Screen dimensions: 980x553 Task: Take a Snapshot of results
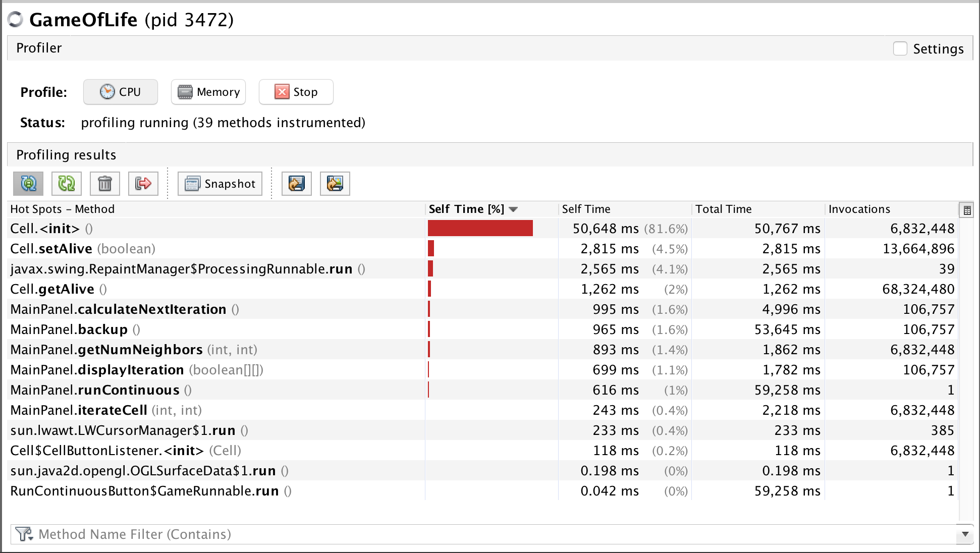220,184
